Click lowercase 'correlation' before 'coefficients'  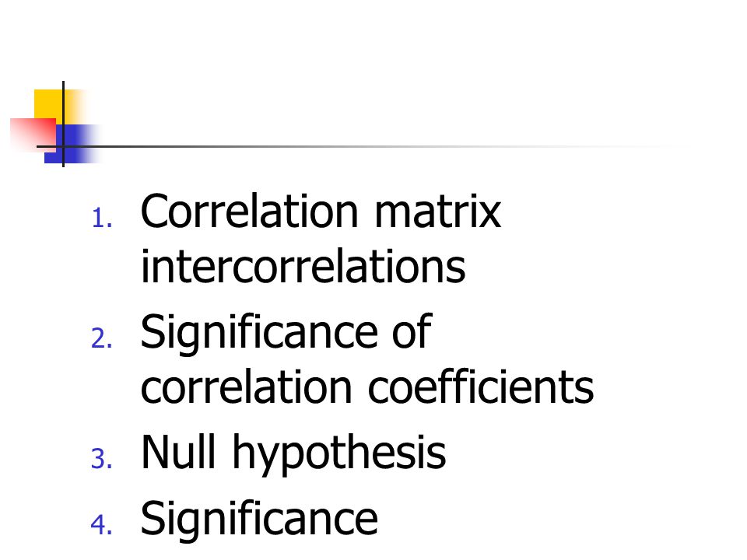pos(246,387)
